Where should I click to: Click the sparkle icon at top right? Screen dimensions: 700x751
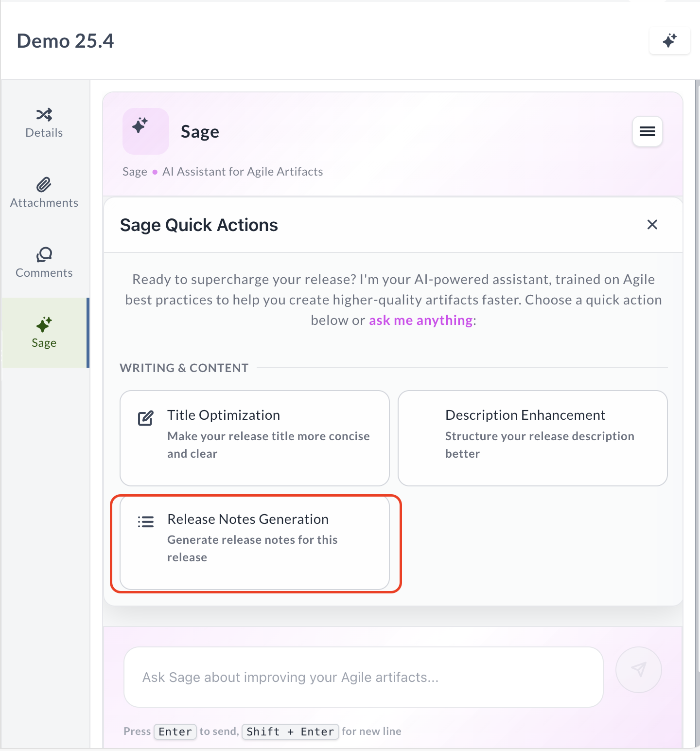670,41
